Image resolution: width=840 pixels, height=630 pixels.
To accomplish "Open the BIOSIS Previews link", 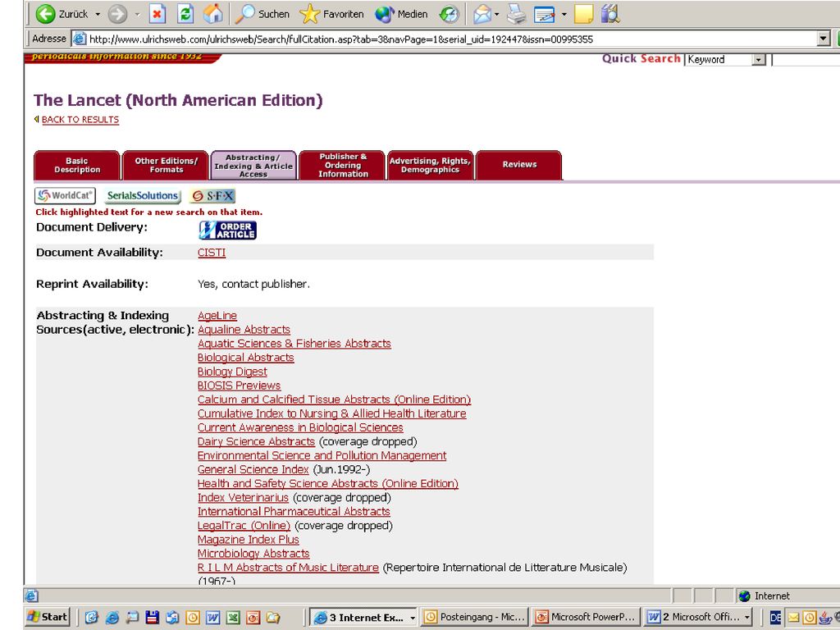I will coord(239,386).
